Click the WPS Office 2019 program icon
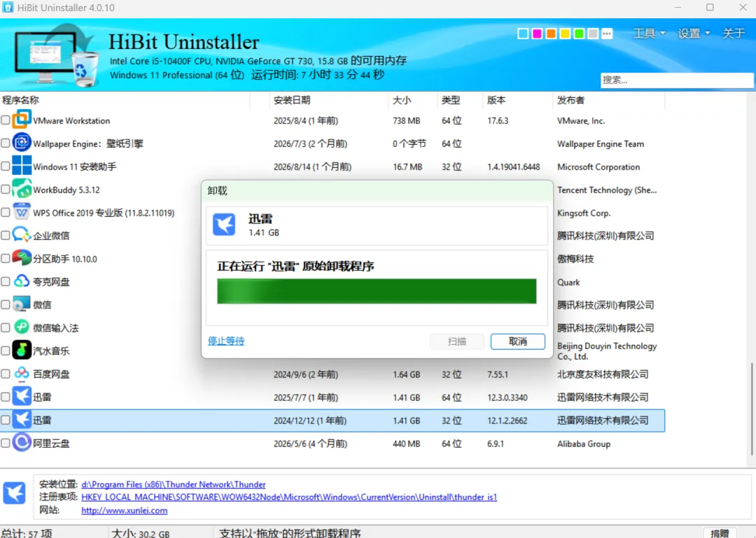The height and width of the screenshot is (538, 756). 22,212
